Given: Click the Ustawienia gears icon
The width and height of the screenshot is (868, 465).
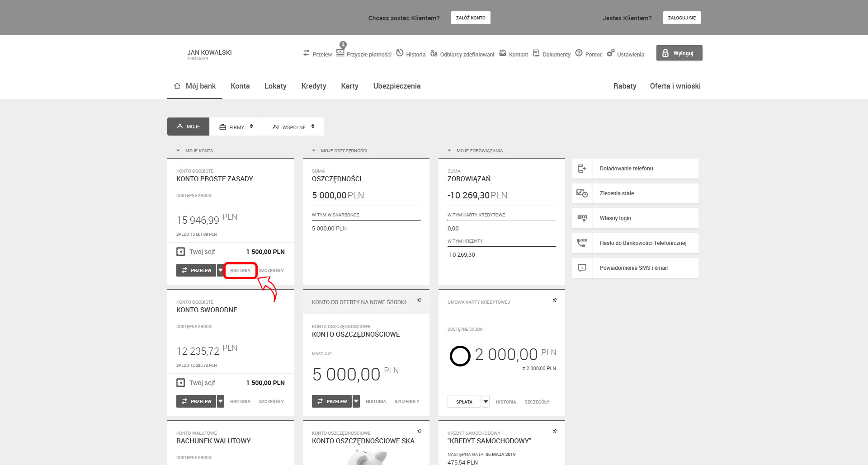Looking at the screenshot, I should tap(610, 53).
